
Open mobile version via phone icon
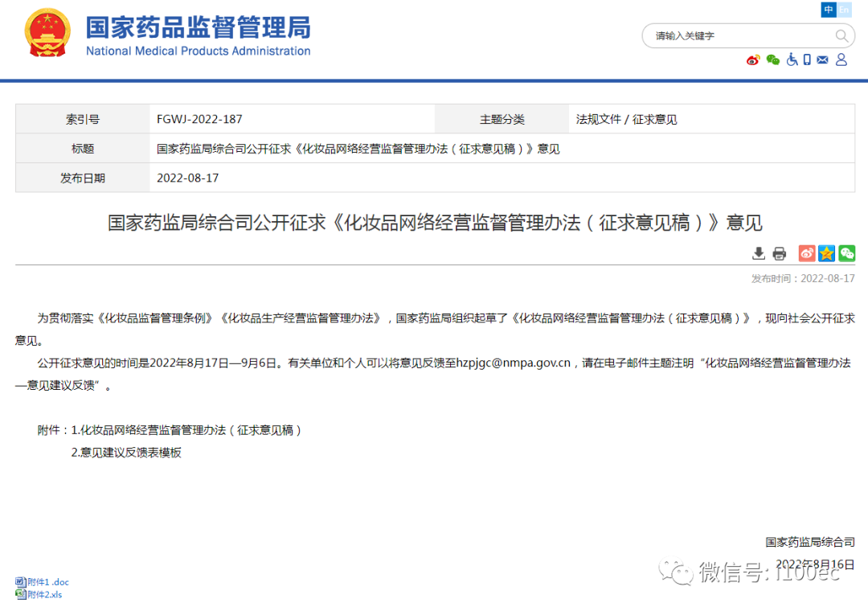point(807,59)
